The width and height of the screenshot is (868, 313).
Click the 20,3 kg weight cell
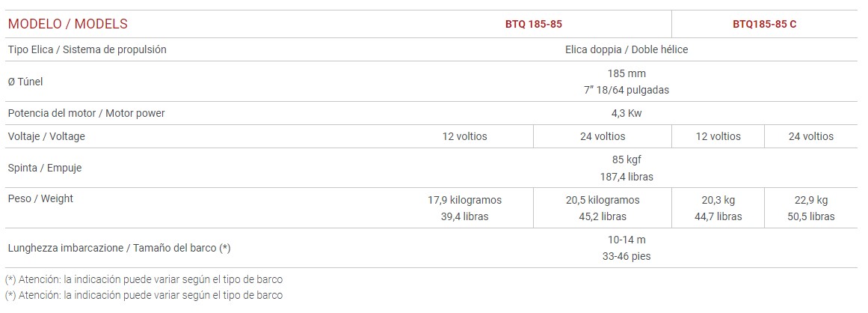tap(718, 200)
